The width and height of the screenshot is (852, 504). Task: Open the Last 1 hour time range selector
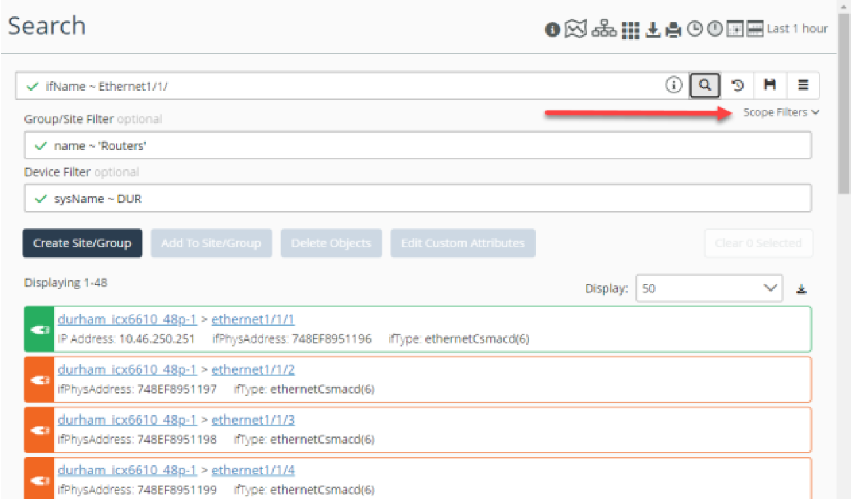click(797, 29)
